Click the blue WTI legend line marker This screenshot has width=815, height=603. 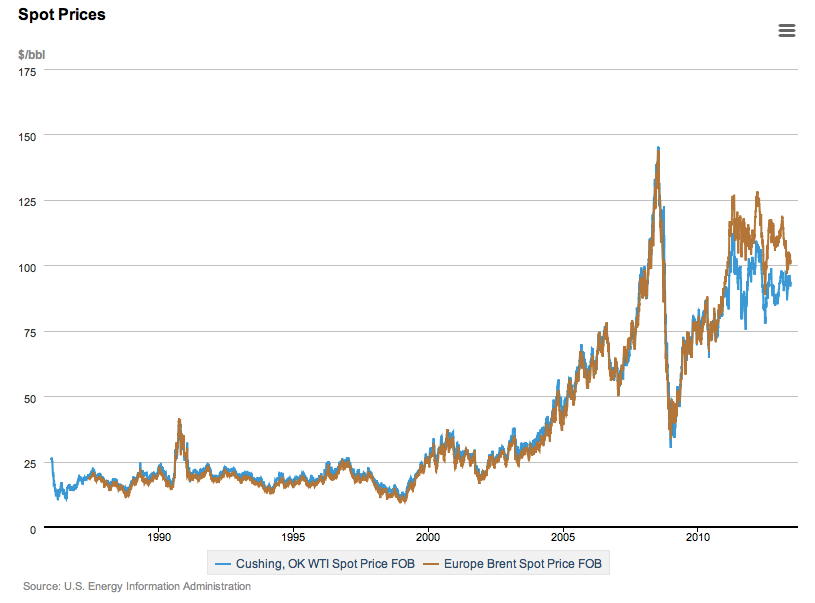click(x=222, y=564)
